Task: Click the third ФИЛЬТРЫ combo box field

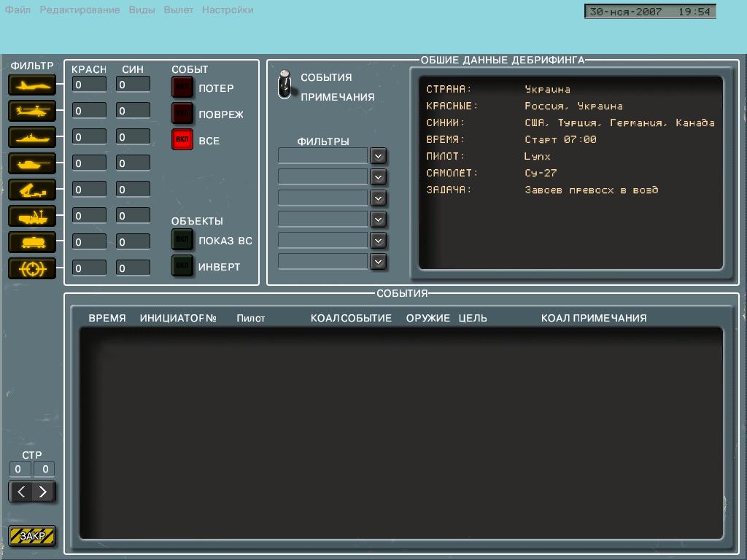Action: point(323,198)
